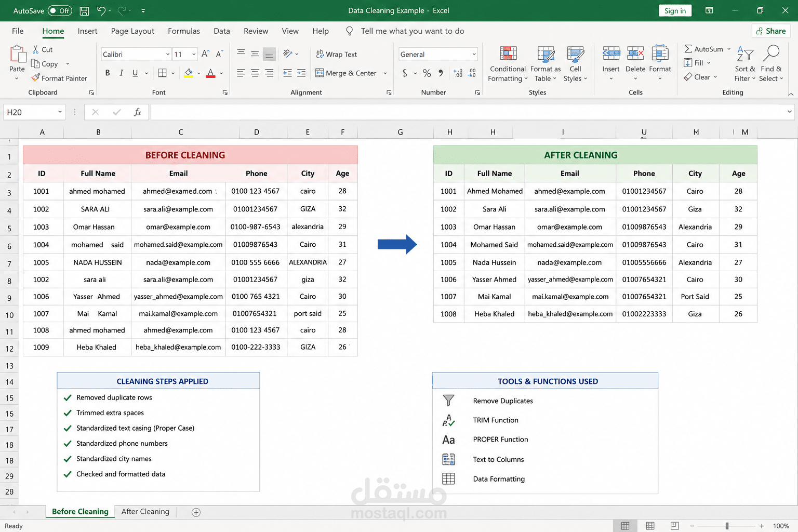This screenshot has height=532, width=798.
Task: Click the Orientation text angle icon
Action: click(x=288, y=54)
